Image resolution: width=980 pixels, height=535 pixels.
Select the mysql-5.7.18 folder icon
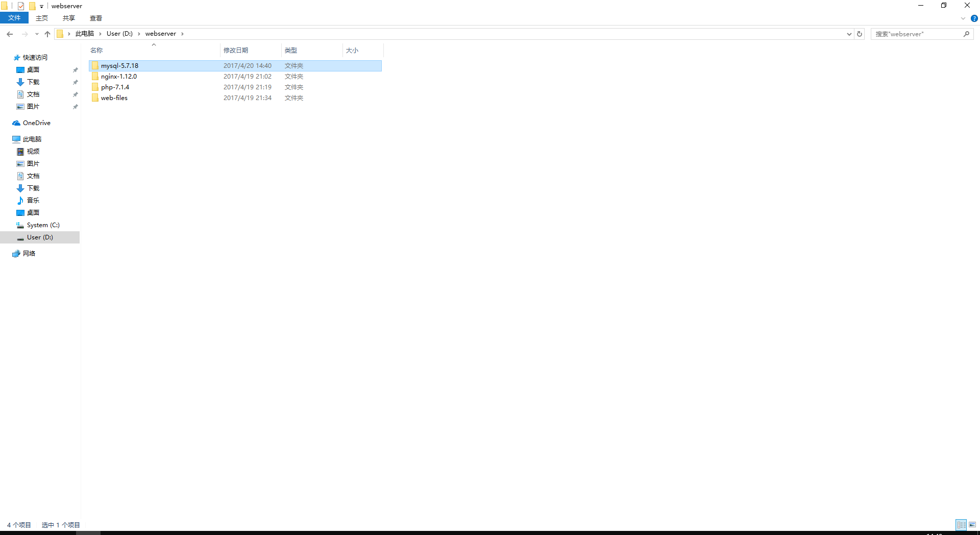coord(95,66)
